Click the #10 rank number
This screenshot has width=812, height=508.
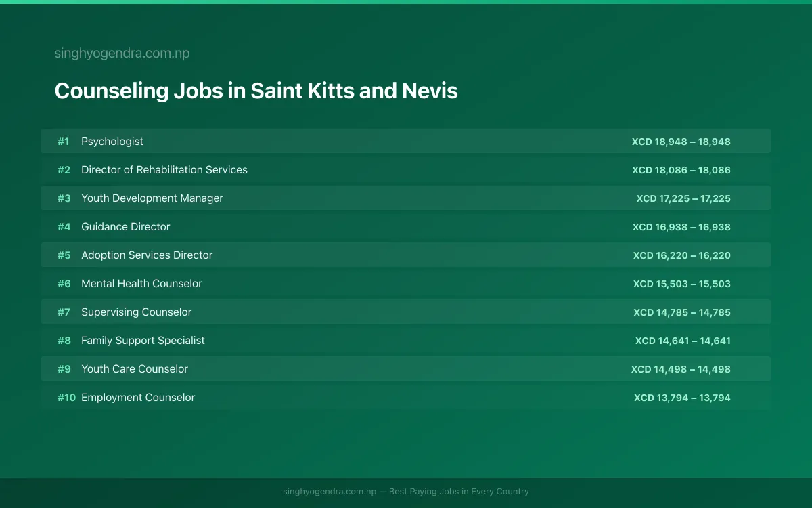coord(66,398)
